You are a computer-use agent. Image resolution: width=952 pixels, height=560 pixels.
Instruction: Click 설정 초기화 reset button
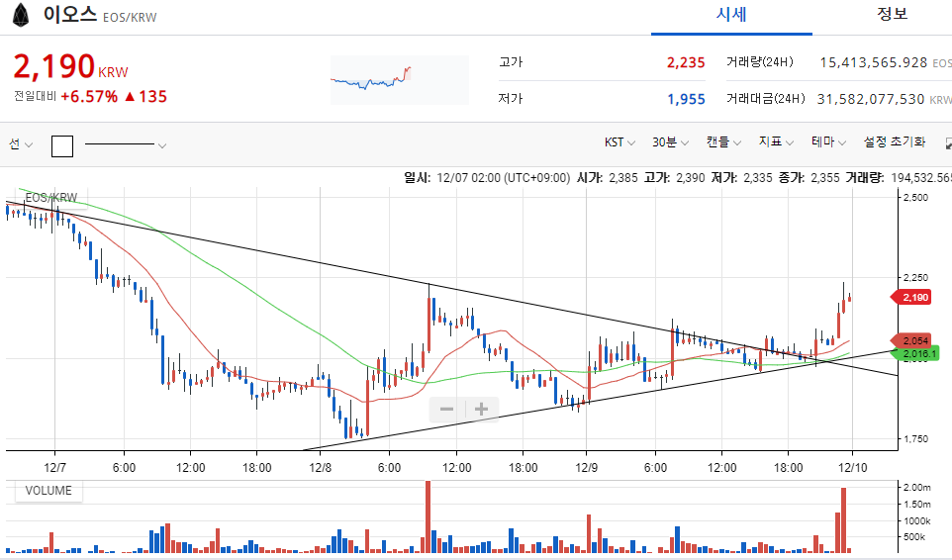[x=895, y=141]
